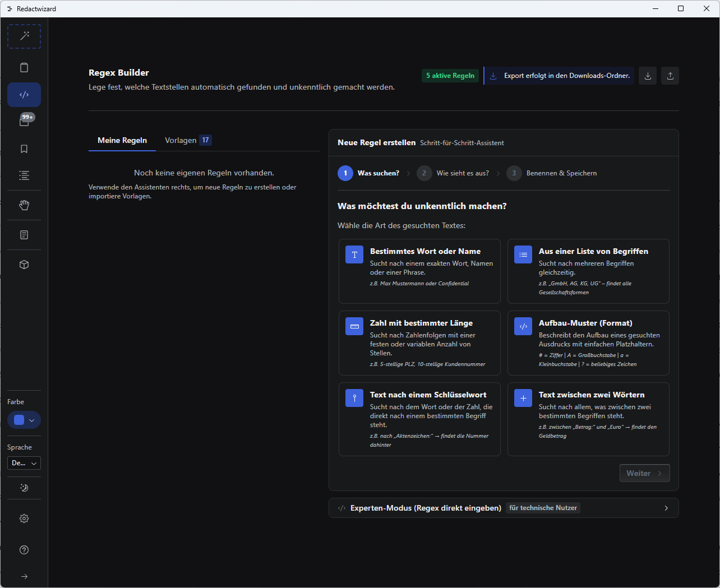This screenshot has height=588, width=720.
Task: Open the Farbe color dropdown
Action: pyautogui.click(x=24, y=420)
